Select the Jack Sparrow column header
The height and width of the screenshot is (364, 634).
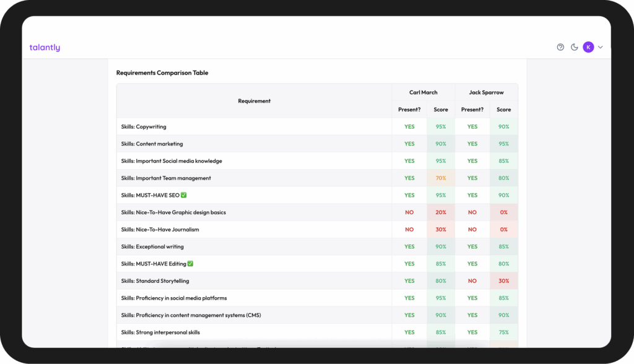[486, 92]
